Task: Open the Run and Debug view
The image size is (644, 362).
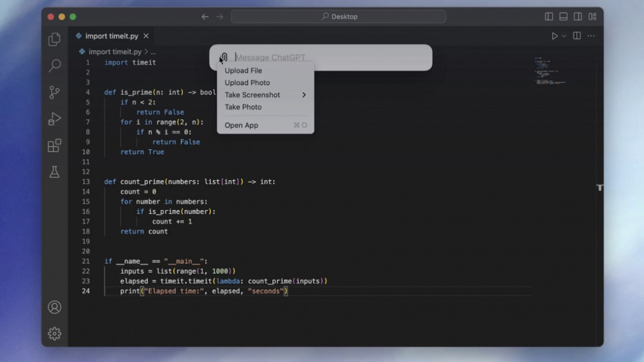Action: [54, 119]
